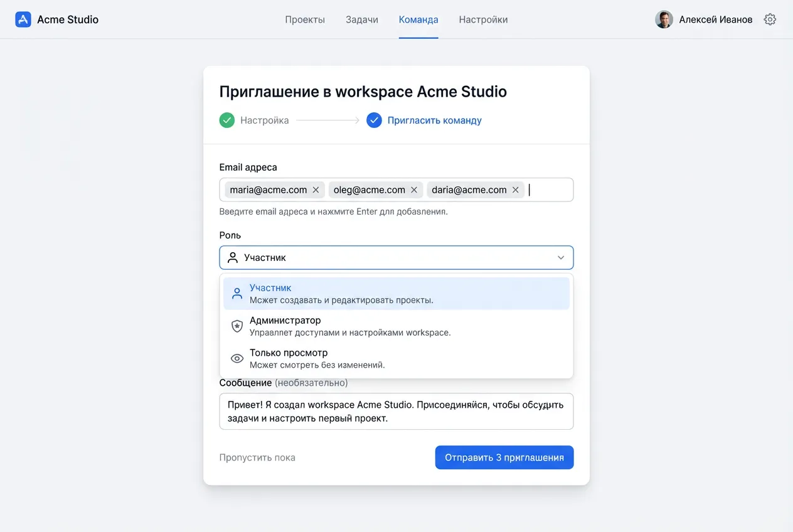The image size is (793, 532).
Task: Remove the oleg@acme.com email chip
Action: (414, 190)
